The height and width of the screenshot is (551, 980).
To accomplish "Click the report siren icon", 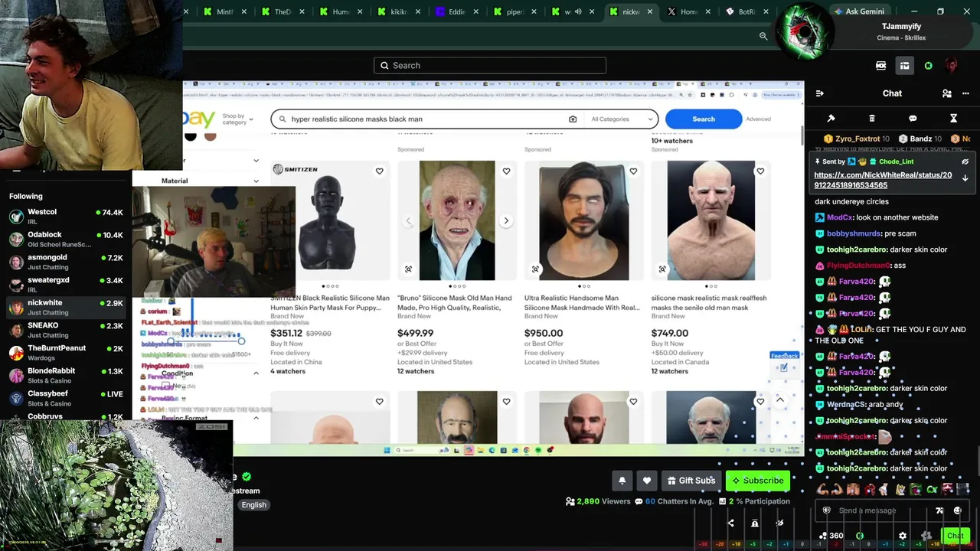I will pos(754,523).
